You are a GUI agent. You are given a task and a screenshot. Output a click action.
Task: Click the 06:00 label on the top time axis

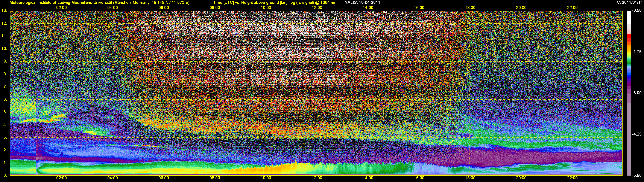(164, 8)
